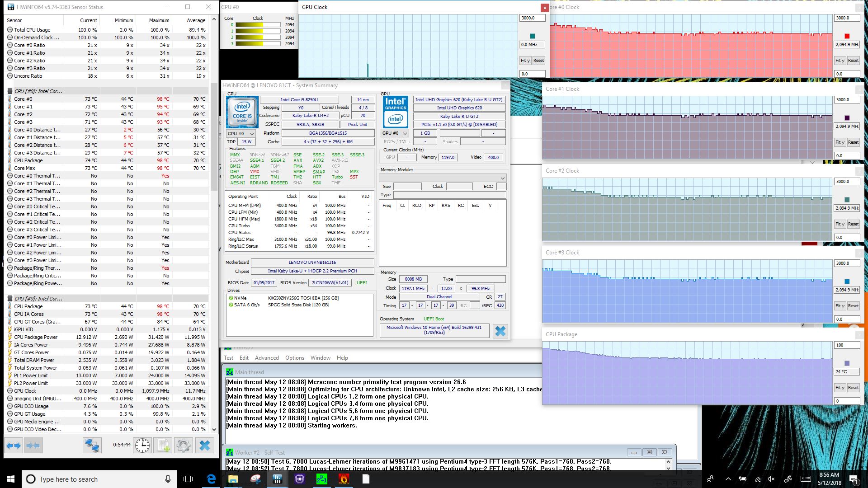Click the collapse sensor columns arrows button

coord(33,446)
